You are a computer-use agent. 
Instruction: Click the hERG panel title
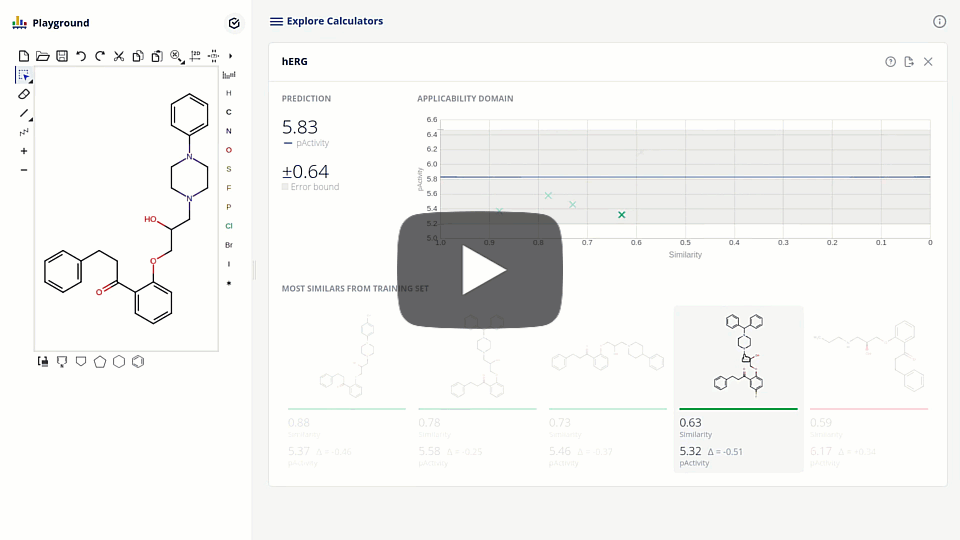[x=294, y=62]
